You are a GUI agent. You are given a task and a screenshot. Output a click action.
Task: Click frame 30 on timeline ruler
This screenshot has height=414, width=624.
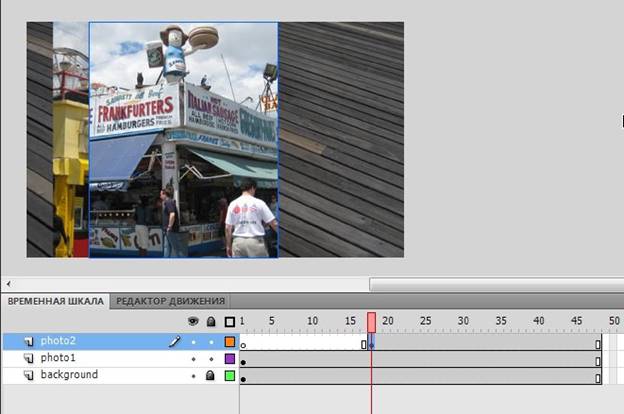[463, 321]
